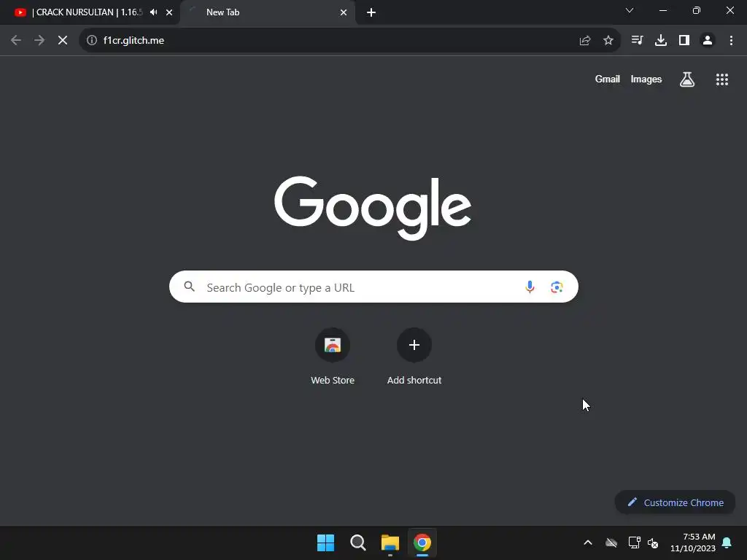Open the Google apps grid

tap(722, 79)
